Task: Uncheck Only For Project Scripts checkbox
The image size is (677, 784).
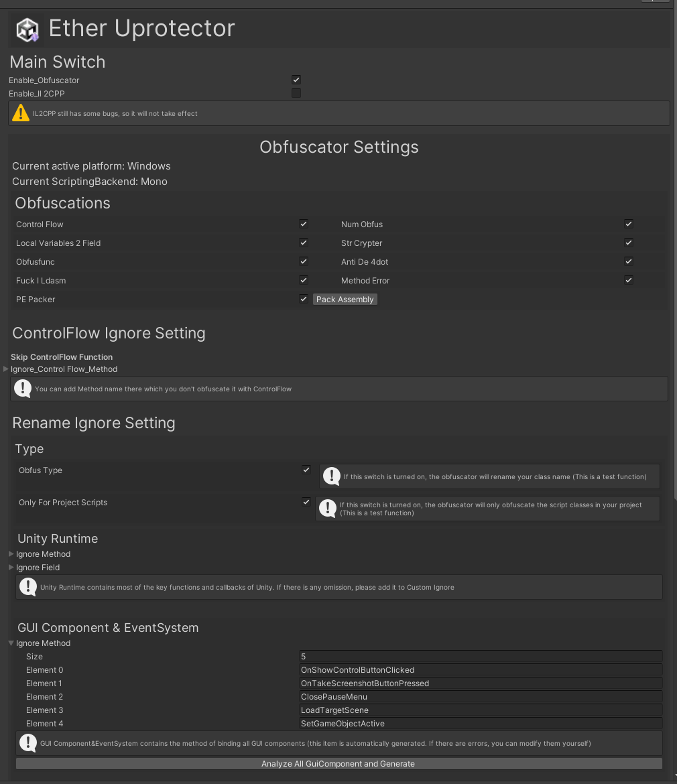Action: 306,501
